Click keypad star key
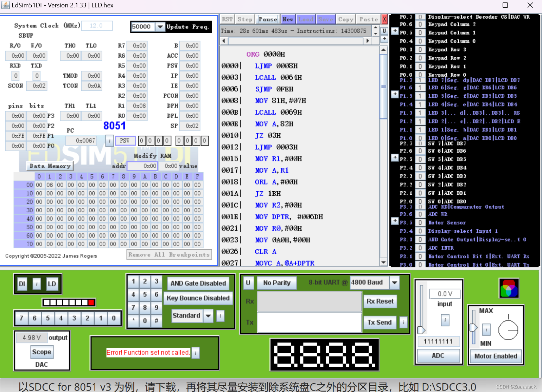542x392 pixels. [133, 321]
